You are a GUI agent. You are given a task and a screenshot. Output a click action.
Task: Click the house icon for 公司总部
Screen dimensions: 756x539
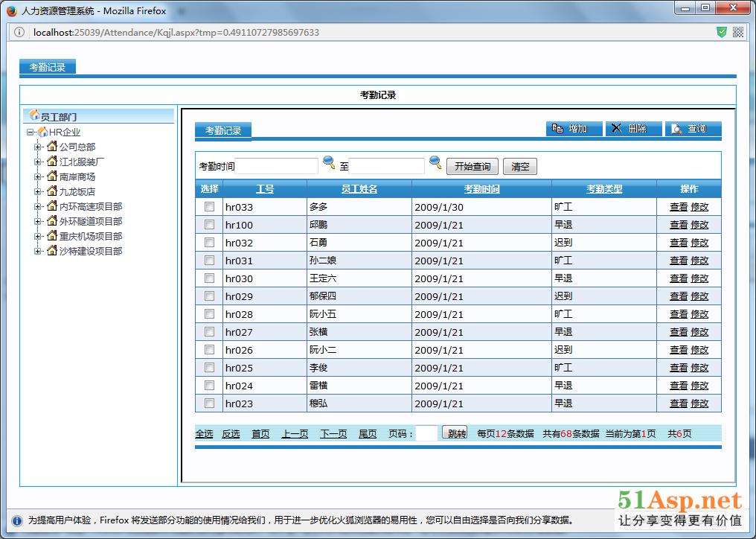52,147
